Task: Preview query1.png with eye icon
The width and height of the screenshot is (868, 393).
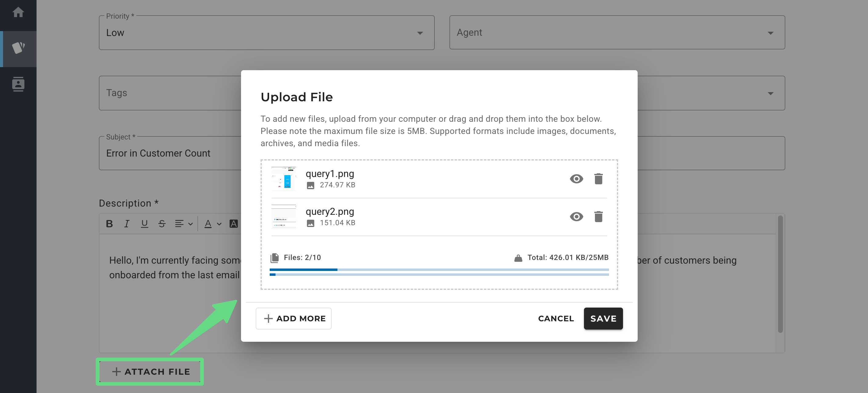Action: click(576, 178)
